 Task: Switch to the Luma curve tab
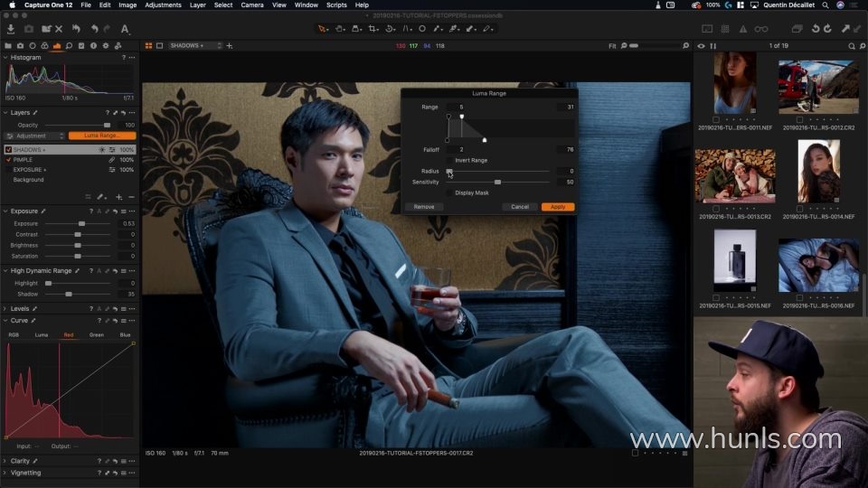point(42,334)
